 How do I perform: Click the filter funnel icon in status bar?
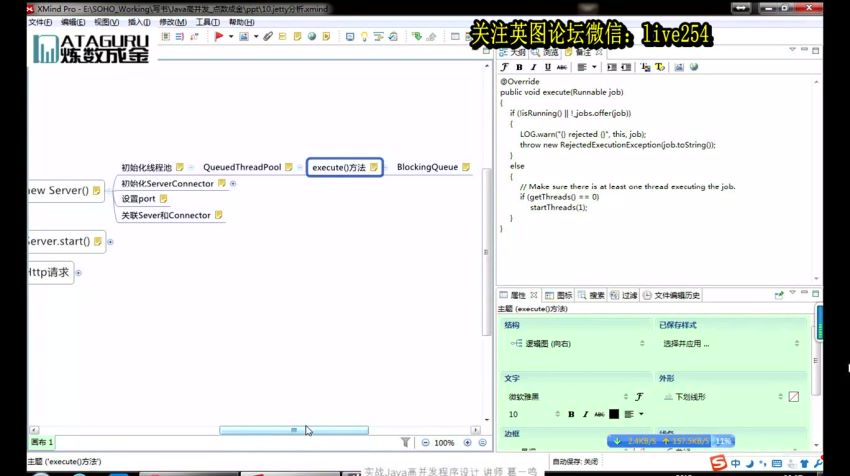coord(405,442)
